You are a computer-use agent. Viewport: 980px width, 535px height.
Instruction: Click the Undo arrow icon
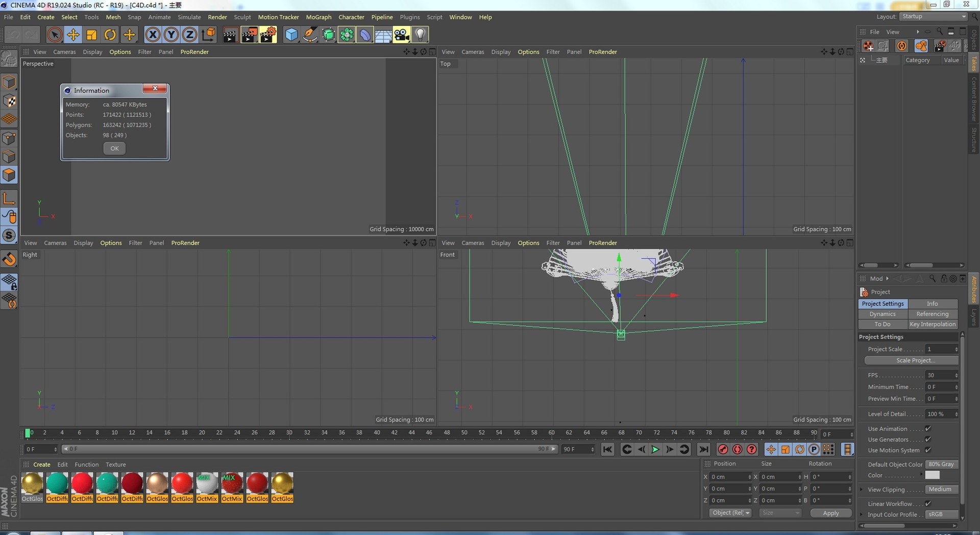tap(13, 35)
